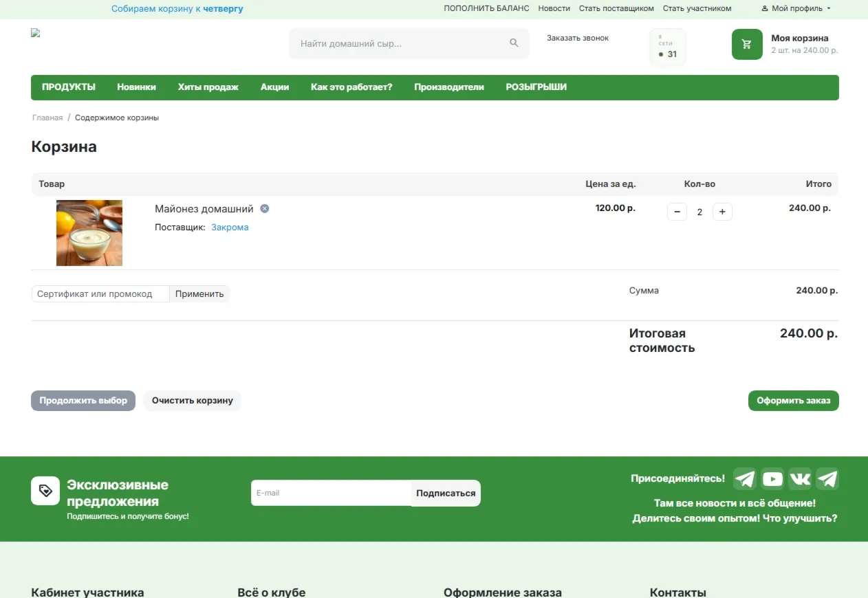Screen dimensions: 868x598
Task: Click Стать поставщиком link
Action: coord(616,8)
